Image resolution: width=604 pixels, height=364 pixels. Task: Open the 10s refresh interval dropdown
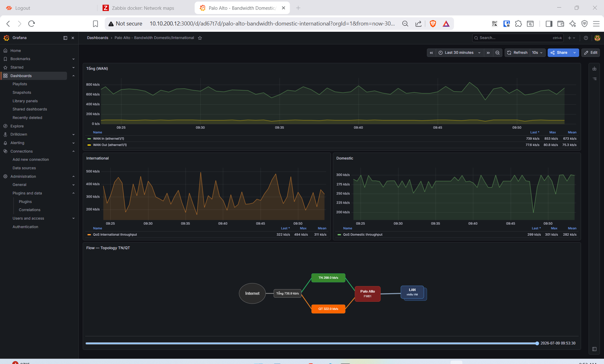[537, 53]
